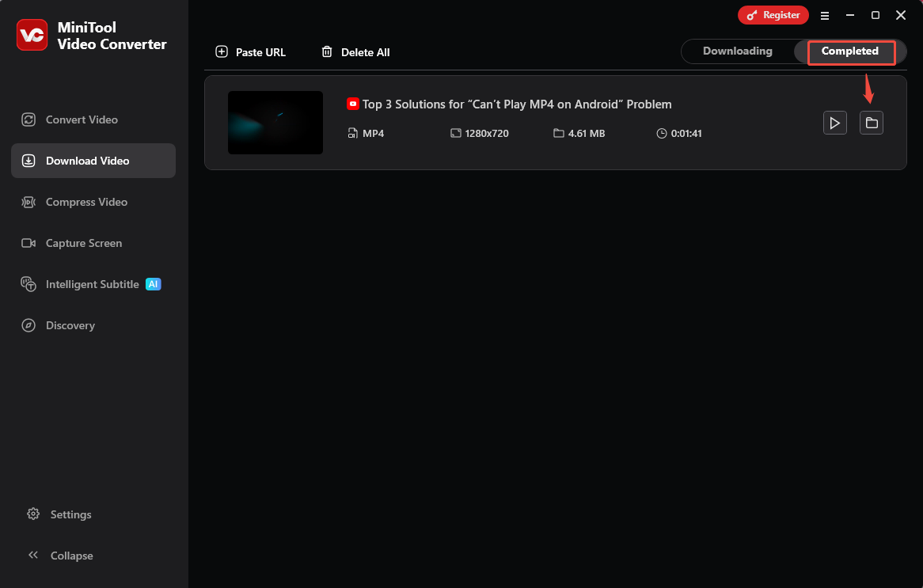This screenshot has height=588, width=923.
Task: Select the Convert Video sidebar icon
Action: [28, 119]
